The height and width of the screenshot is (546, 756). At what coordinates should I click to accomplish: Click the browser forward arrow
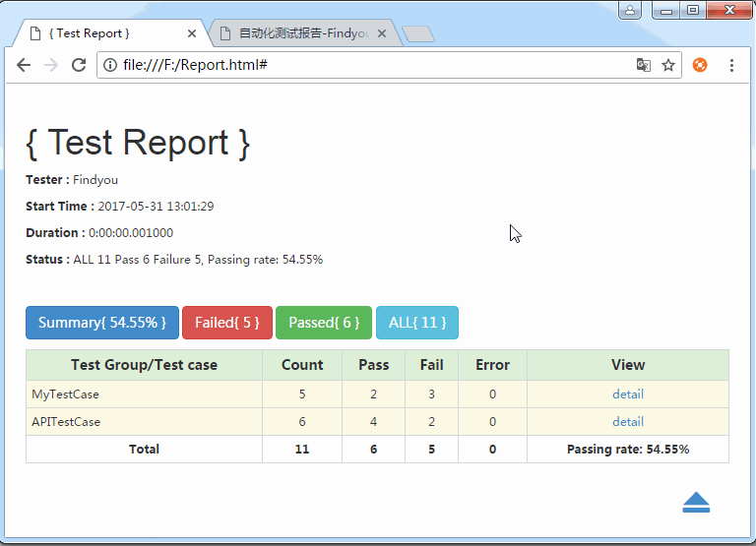[50, 65]
